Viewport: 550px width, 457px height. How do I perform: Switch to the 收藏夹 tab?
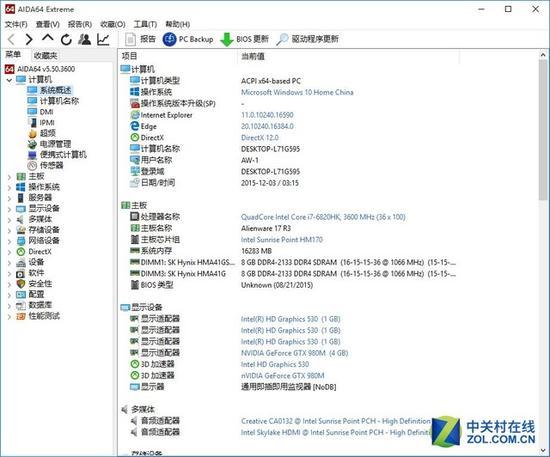pyautogui.click(x=45, y=55)
